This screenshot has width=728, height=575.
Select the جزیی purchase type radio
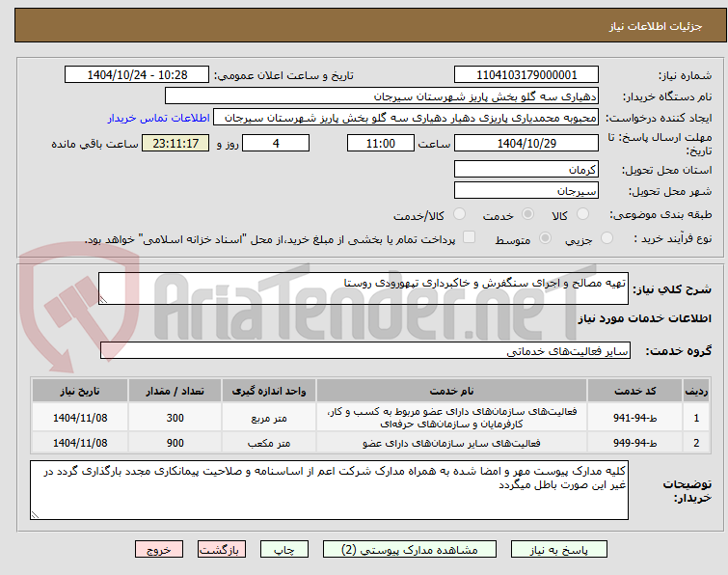click(x=607, y=238)
